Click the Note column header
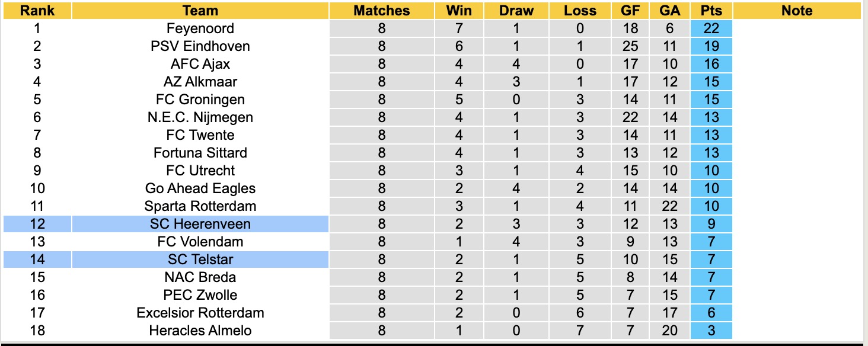 [x=797, y=11]
